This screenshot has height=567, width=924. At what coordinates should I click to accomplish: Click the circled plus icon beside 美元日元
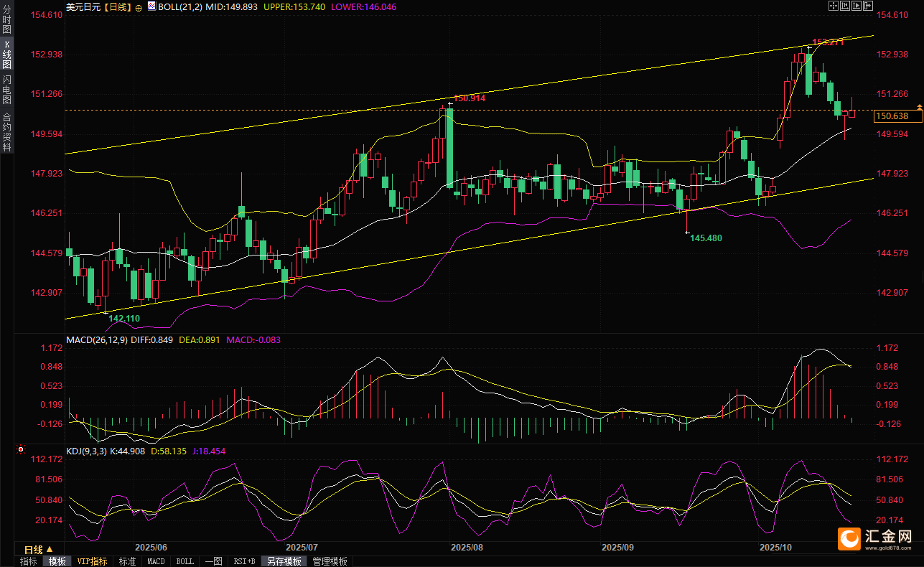[139, 6]
